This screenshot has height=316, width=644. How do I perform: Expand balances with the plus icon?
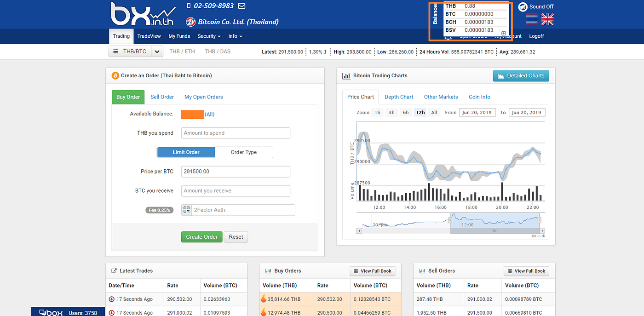pyautogui.click(x=504, y=33)
